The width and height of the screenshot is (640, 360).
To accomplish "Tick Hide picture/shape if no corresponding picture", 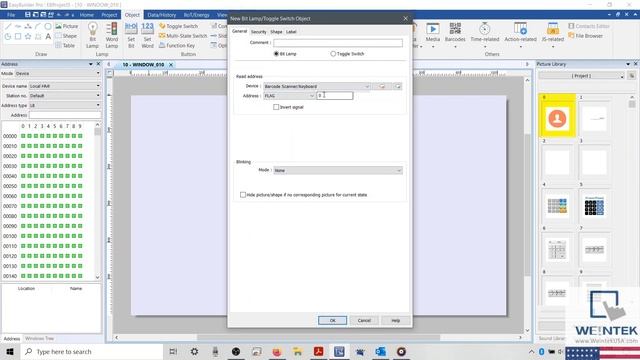I will 243,195.
